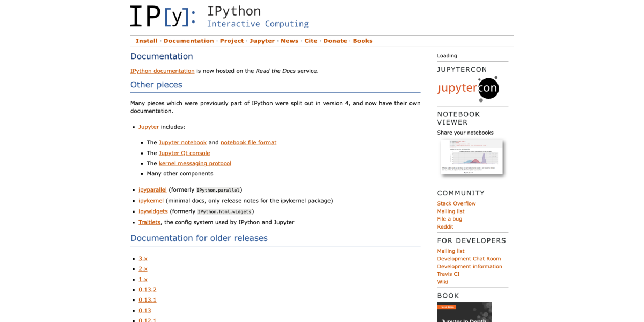This screenshot has width=644, height=322.
Task: Select the Jupyter In Depth book cover
Action: coord(464,312)
